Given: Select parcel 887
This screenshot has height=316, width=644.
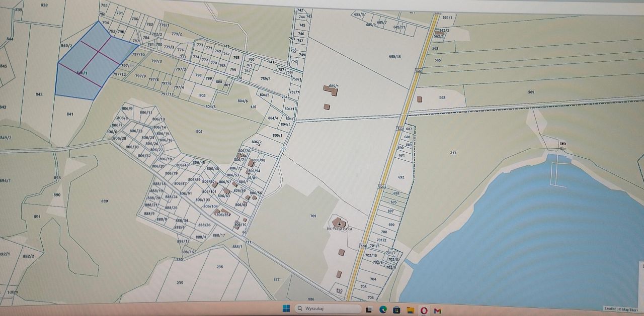Looking at the screenshot, I should pyautogui.click(x=276, y=279).
